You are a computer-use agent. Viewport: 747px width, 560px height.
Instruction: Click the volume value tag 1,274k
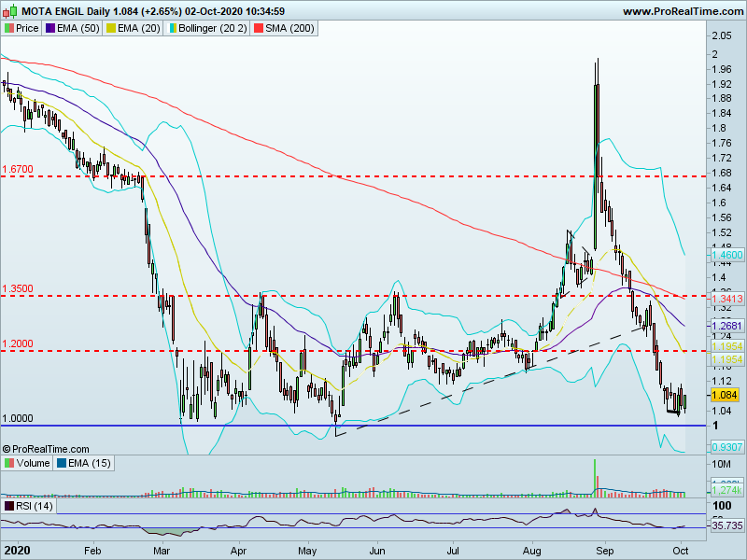pos(727,490)
